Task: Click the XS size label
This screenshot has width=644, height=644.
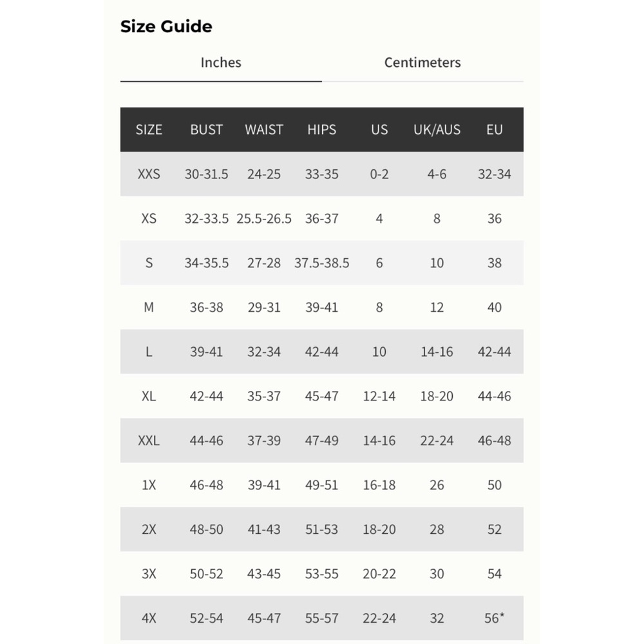Action: point(149,218)
